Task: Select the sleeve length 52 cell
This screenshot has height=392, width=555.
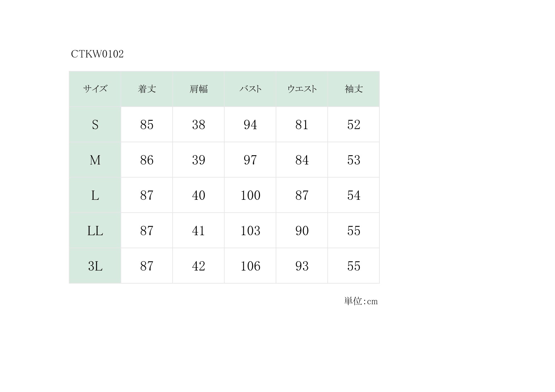Action: click(x=354, y=125)
